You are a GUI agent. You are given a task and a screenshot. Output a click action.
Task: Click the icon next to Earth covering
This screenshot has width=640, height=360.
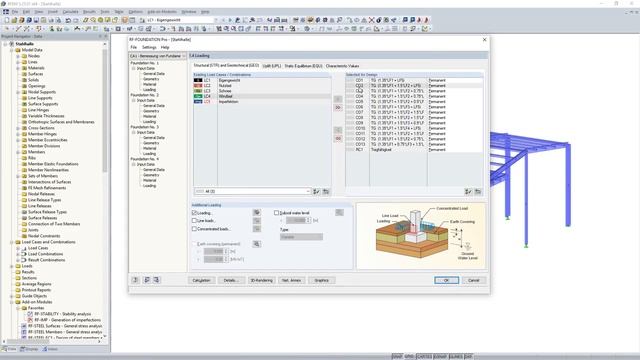[x=257, y=244]
